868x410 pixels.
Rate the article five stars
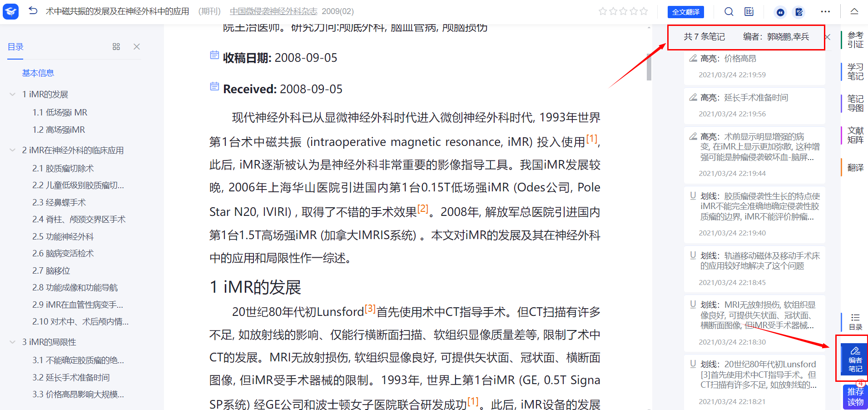point(644,12)
